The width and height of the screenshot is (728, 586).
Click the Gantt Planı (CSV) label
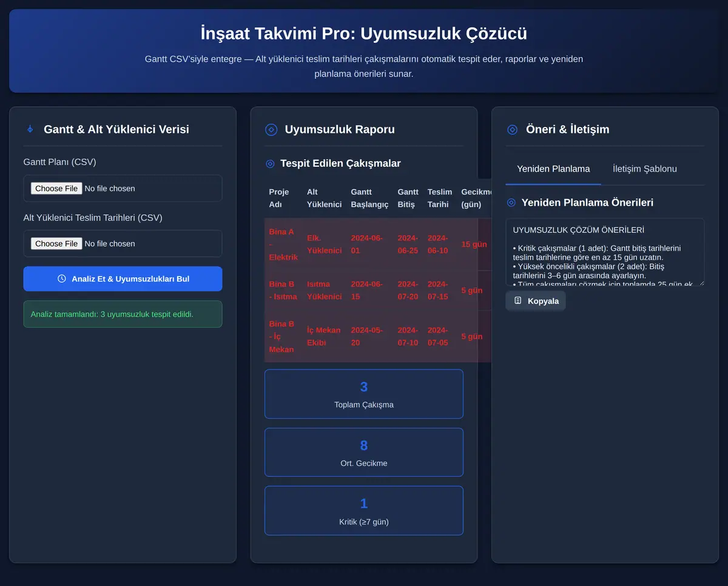pyautogui.click(x=59, y=162)
